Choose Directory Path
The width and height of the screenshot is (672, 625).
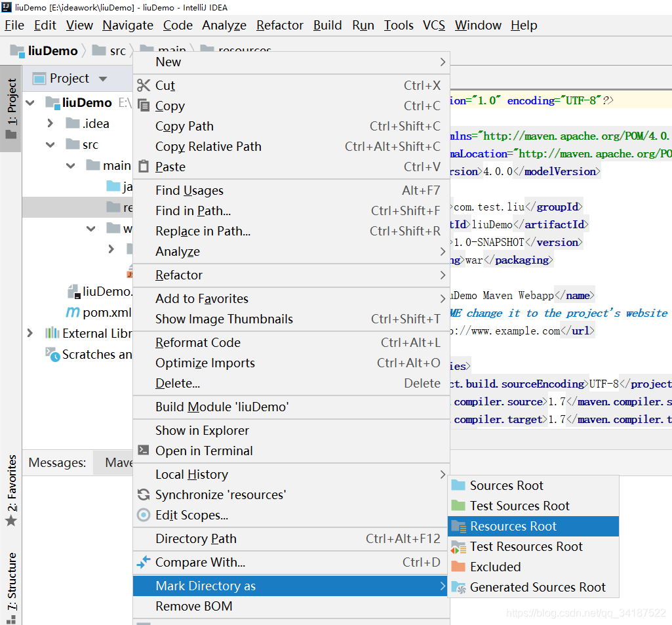pyautogui.click(x=292, y=538)
